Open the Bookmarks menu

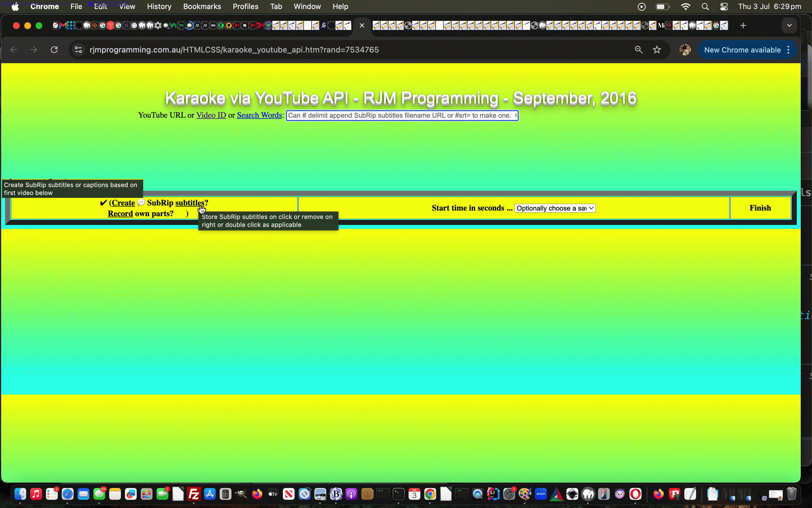pyautogui.click(x=202, y=6)
